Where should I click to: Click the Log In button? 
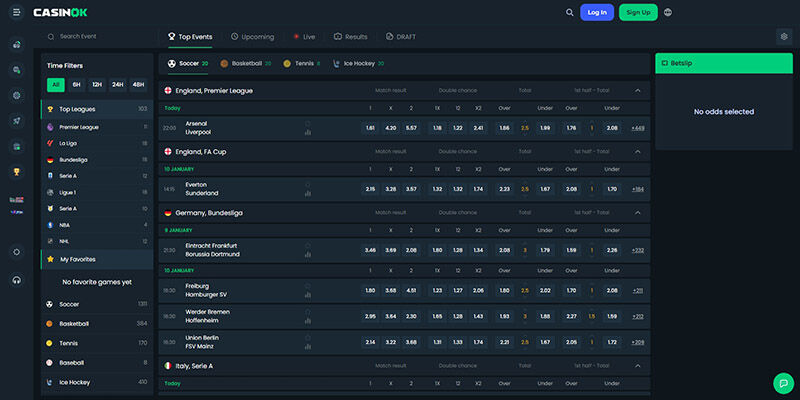point(597,12)
